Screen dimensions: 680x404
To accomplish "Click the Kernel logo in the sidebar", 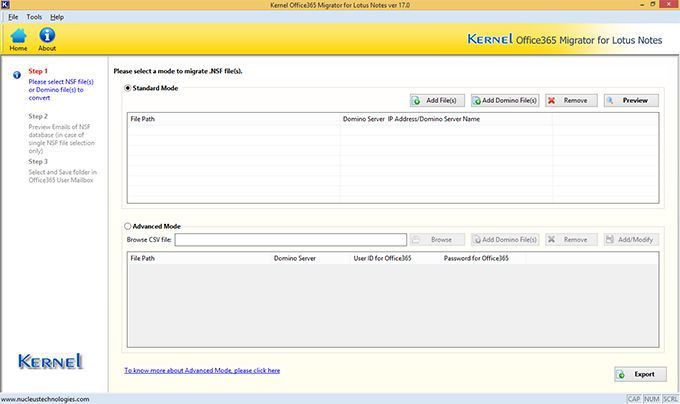I will point(50,361).
